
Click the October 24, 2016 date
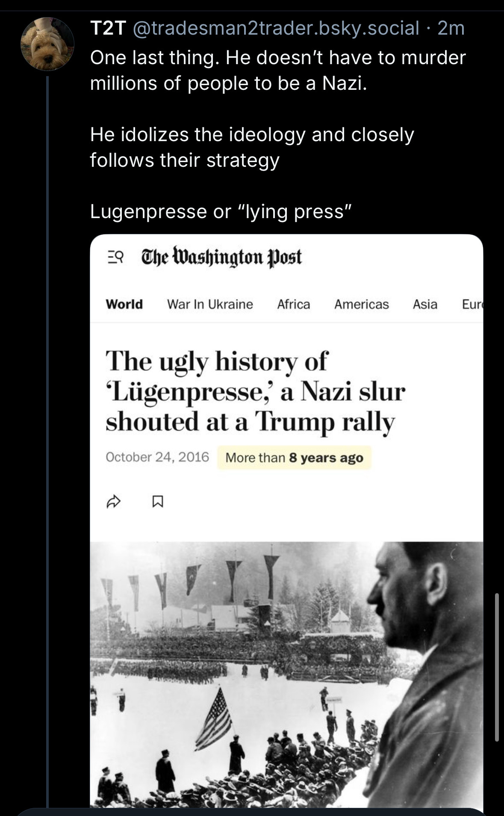coord(157,457)
